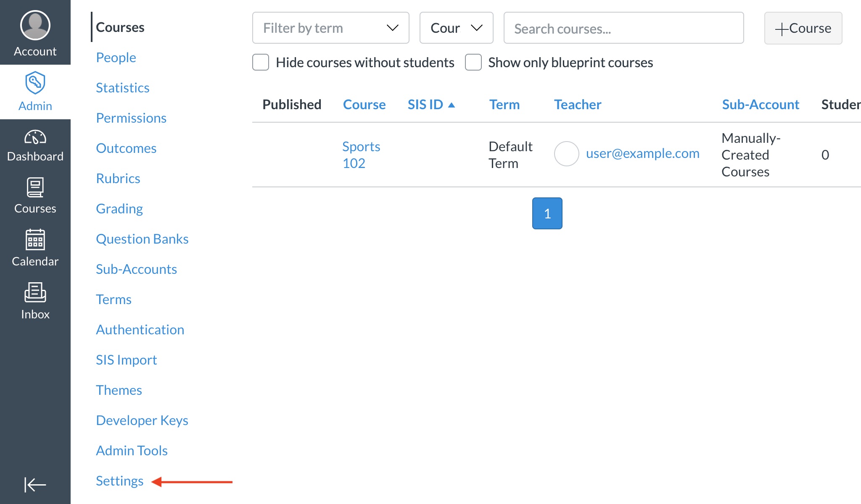
Task: Open Permissions in account menu
Action: (x=131, y=118)
